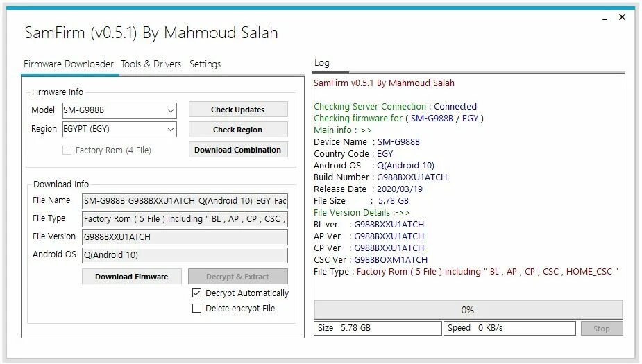Click the EGYPT (EGY) text in Region combo box

tap(86, 129)
